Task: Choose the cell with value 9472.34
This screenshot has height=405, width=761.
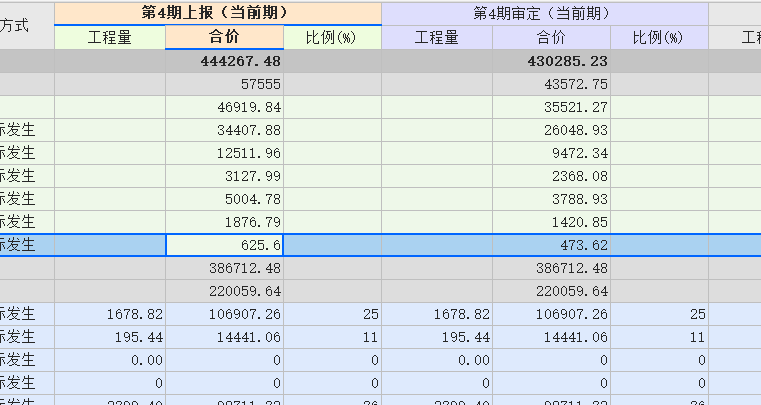Action: click(551, 153)
